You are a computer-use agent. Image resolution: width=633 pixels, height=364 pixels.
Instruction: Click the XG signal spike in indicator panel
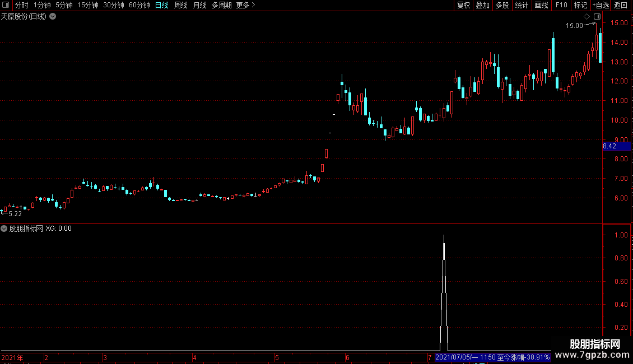(x=444, y=292)
